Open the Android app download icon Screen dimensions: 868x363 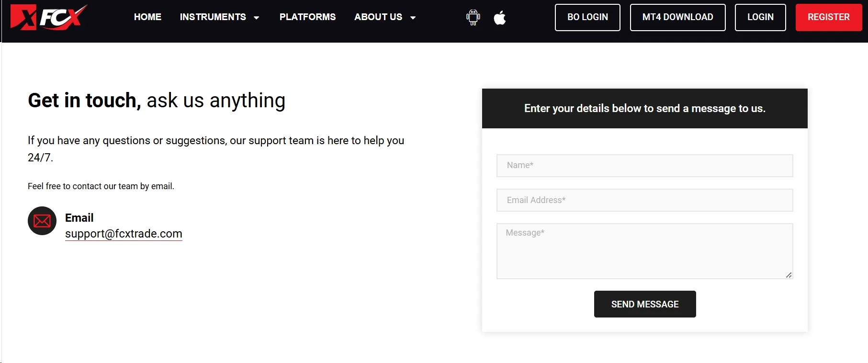(x=473, y=17)
